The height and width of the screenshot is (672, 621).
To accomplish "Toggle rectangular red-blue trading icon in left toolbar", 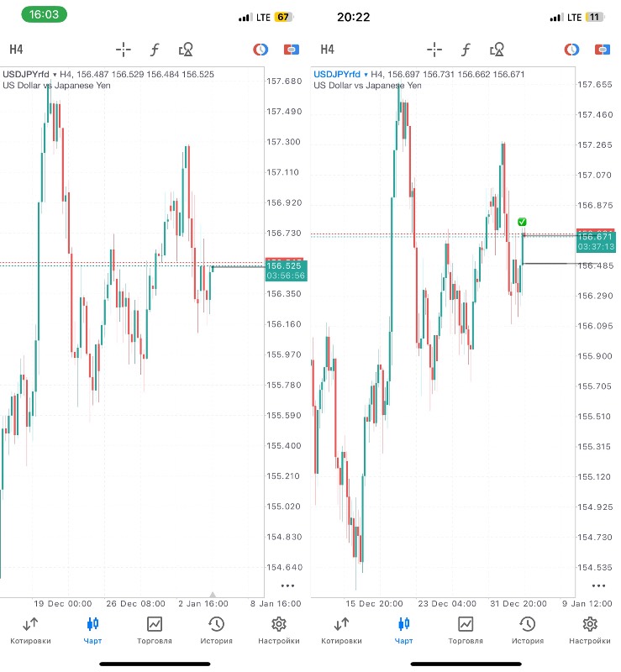I will [x=292, y=50].
